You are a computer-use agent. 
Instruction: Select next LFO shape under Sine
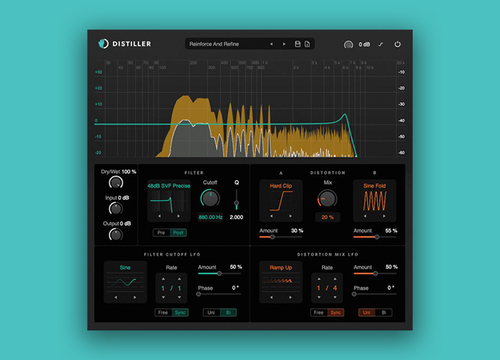pos(135,297)
